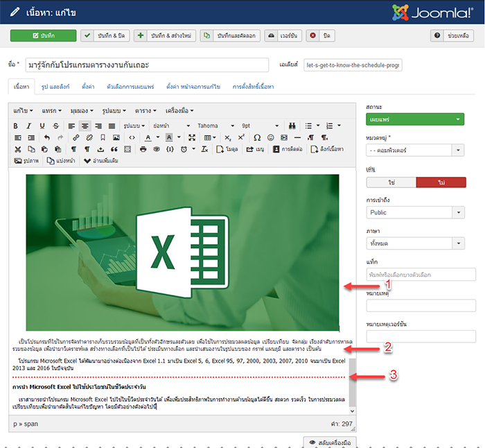Toggle italic formatting in the editor
The height and width of the screenshot is (448, 485).
point(29,126)
